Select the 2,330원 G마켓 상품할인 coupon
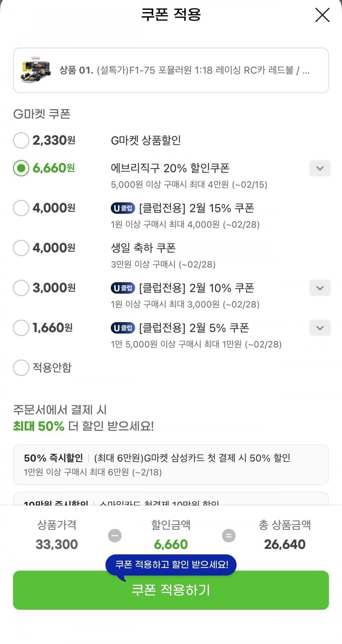This screenshot has width=342, height=644. click(x=21, y=140)
